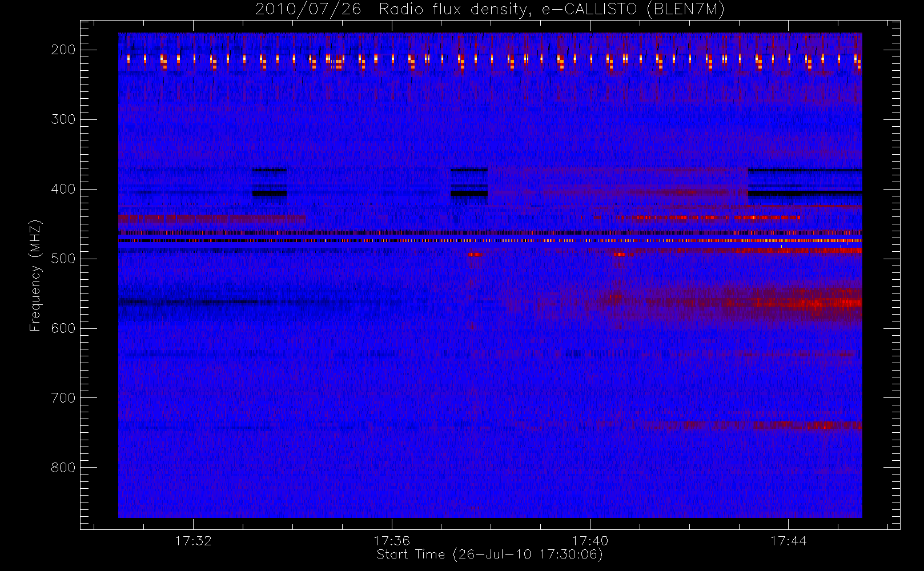Select the 400 frequency tick label
Viewport: 924px width, 571px height.
[x=63, y=189]
